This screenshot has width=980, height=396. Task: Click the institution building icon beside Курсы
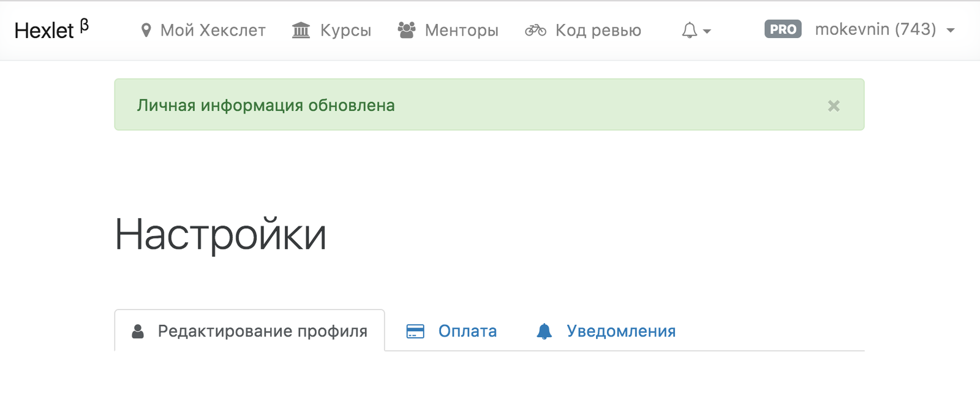pyautogui.click(x=301, y=30)
